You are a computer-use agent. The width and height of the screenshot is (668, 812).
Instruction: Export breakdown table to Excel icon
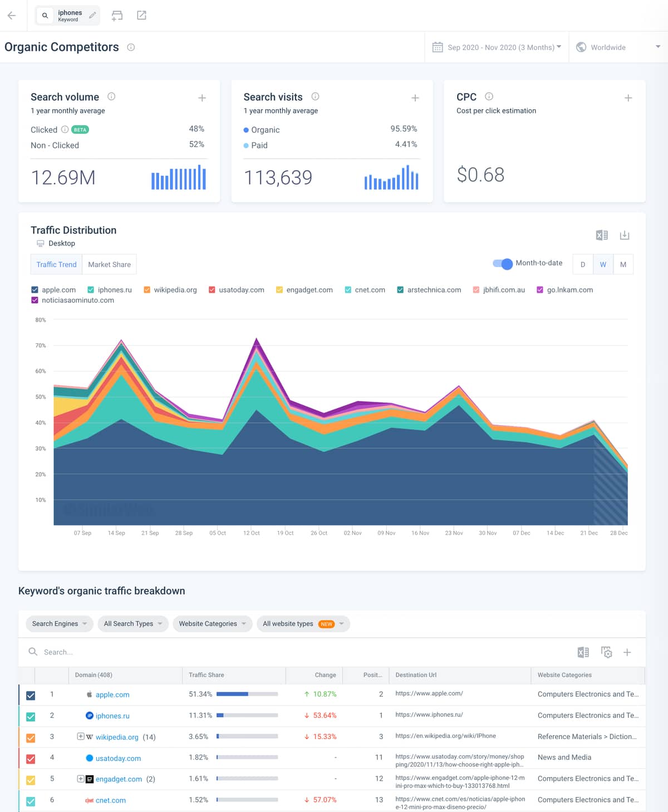583,652
